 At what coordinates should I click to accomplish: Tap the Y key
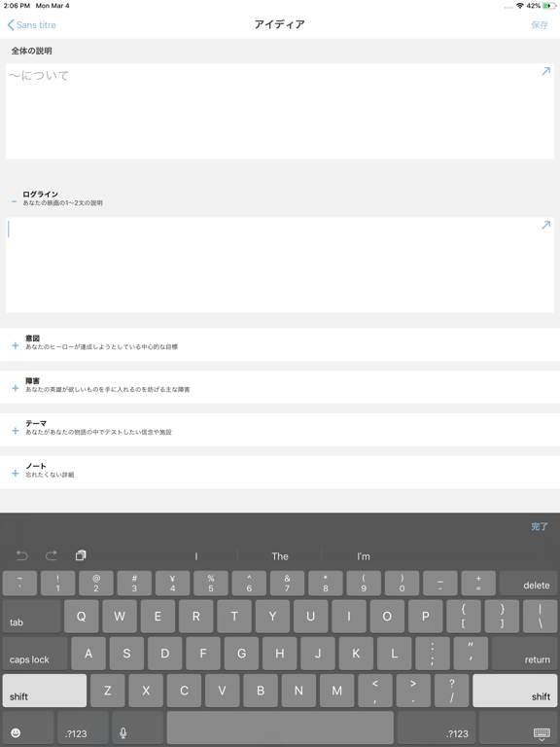coord(272,616)
